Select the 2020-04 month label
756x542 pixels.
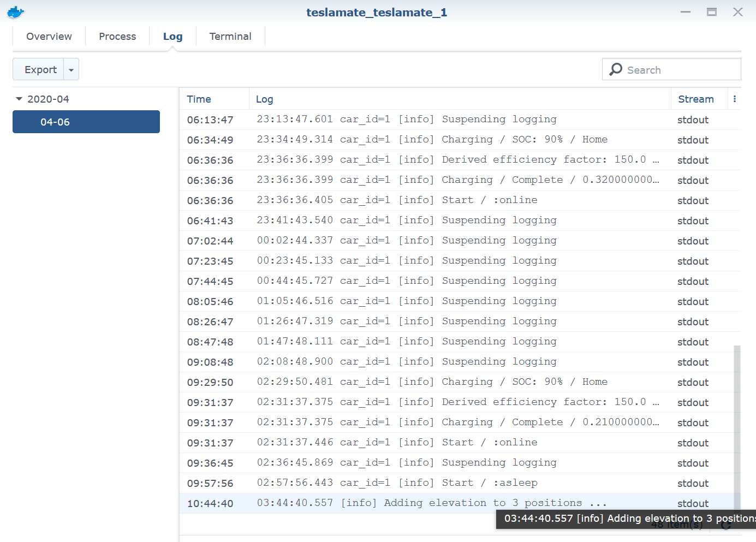pyautogui.click(x=49, y=99)
